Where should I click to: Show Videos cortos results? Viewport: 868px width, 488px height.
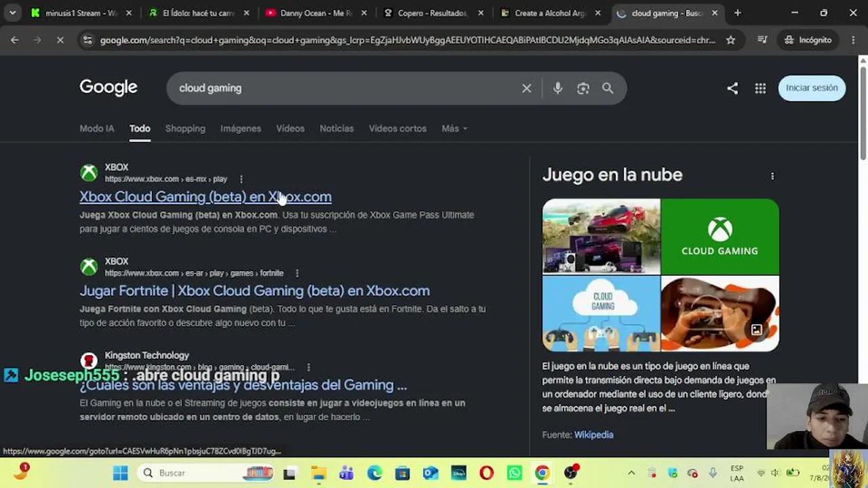(x=397, y=129)
